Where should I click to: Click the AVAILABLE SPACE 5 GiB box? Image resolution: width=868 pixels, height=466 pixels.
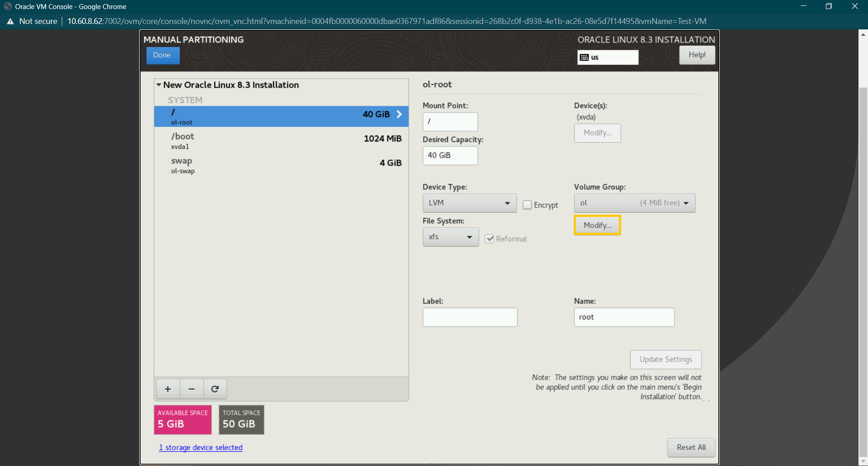[x=183, y=419]
